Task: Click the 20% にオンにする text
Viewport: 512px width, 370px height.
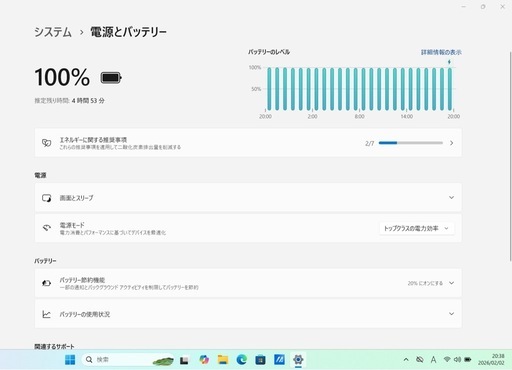Action: (425, 283)
